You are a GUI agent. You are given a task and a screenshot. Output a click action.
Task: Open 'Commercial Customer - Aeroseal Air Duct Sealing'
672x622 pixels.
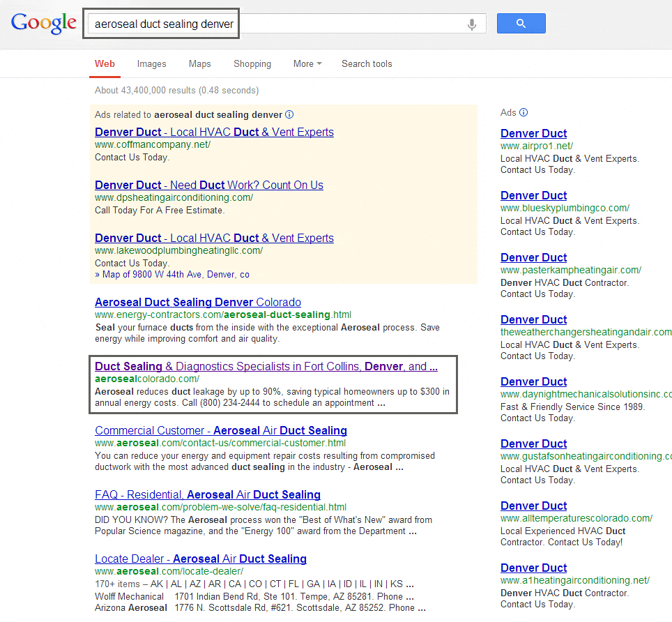[221, 430]
